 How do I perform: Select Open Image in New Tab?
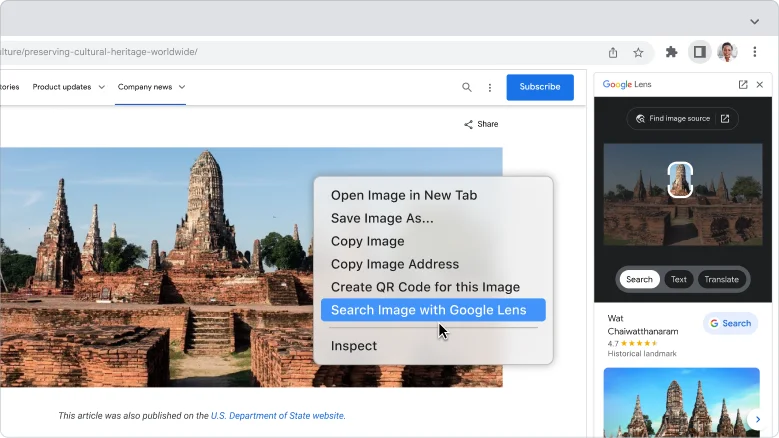pos(433,195)
